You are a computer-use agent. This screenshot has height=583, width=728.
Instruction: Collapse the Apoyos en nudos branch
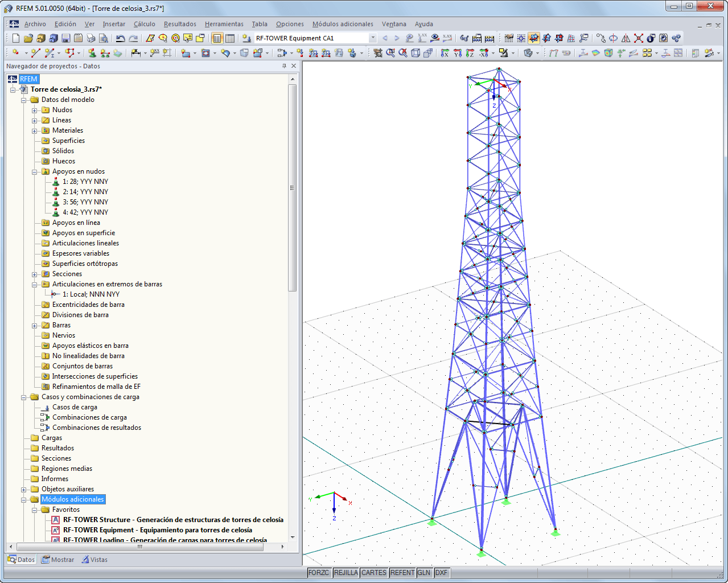[x=34, y=171]
